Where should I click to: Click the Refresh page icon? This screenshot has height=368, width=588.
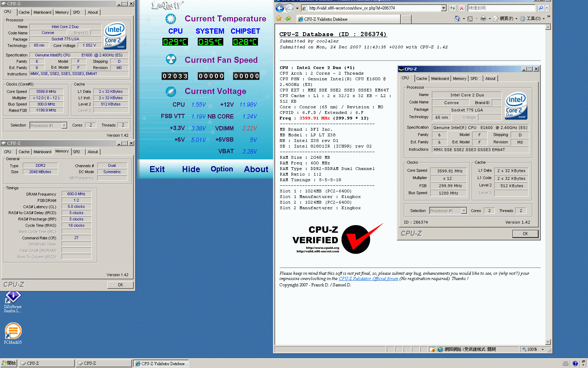[x=453, y=8]
